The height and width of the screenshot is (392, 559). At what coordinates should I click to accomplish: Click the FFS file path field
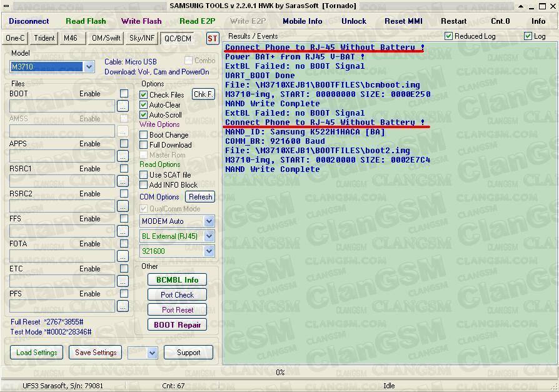[x=62, y=231]
